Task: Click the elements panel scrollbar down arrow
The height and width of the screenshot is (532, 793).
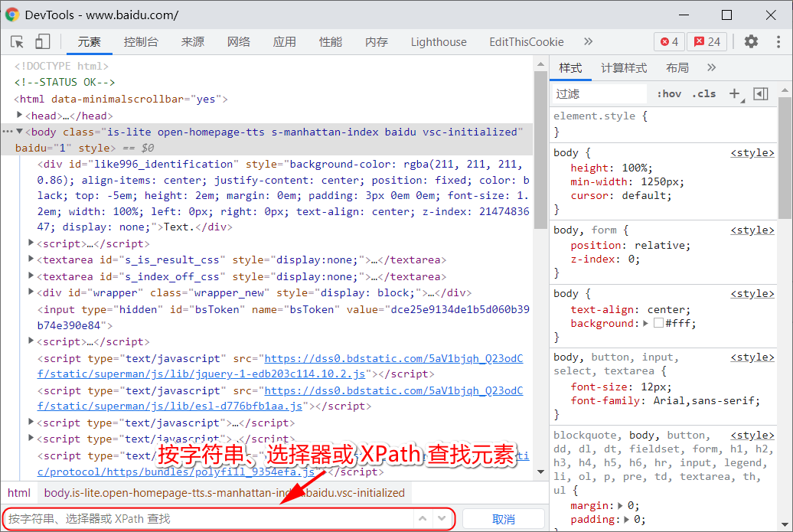Action: (540, 472)
